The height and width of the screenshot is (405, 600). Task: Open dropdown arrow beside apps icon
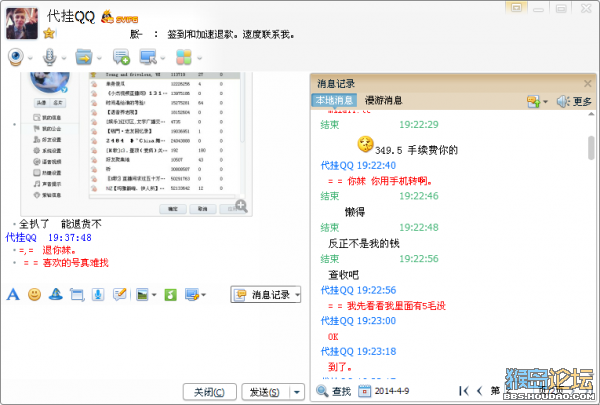pos(199,59)
